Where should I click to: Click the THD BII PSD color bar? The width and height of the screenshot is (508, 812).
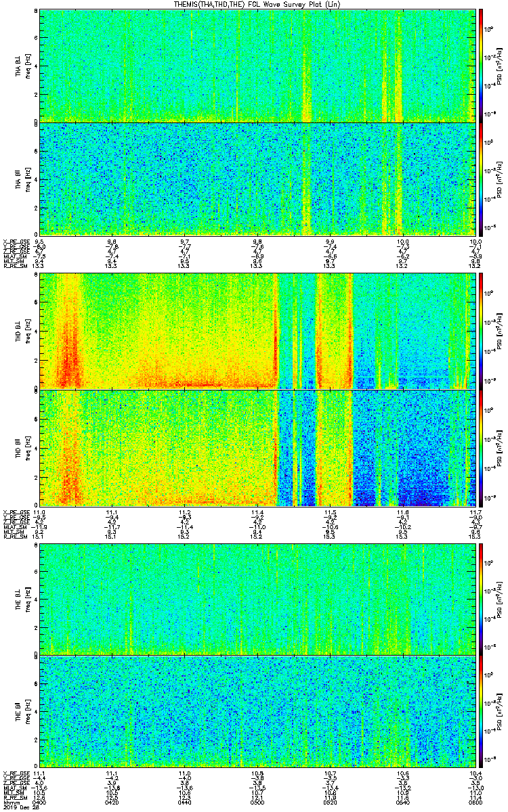coord(481,448)
